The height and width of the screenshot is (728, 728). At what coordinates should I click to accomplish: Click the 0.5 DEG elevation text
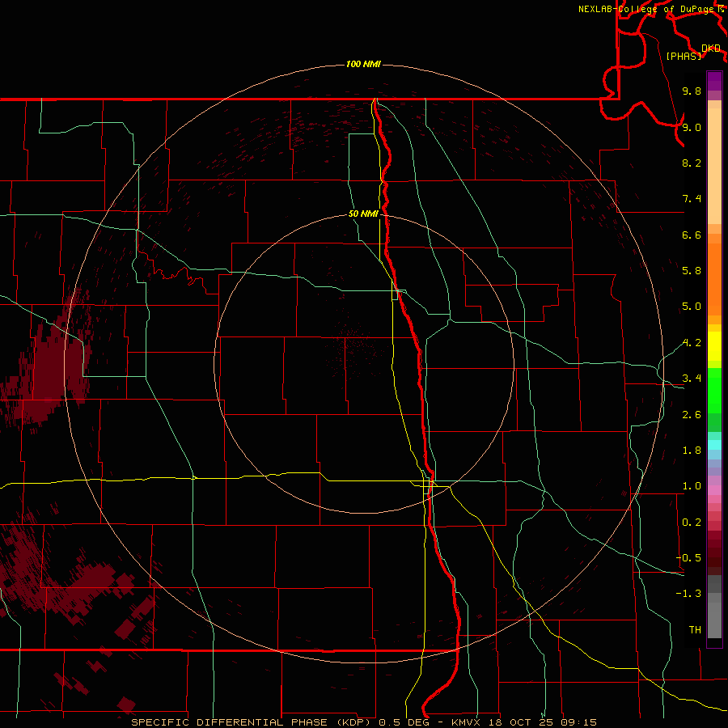[x=404, y=722]
